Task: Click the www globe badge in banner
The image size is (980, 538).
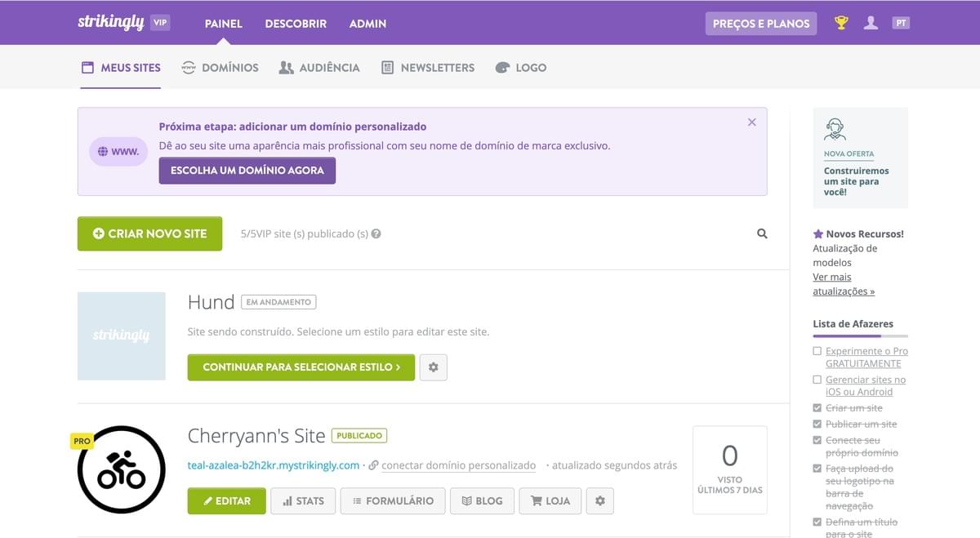Action: pos(118,151)
